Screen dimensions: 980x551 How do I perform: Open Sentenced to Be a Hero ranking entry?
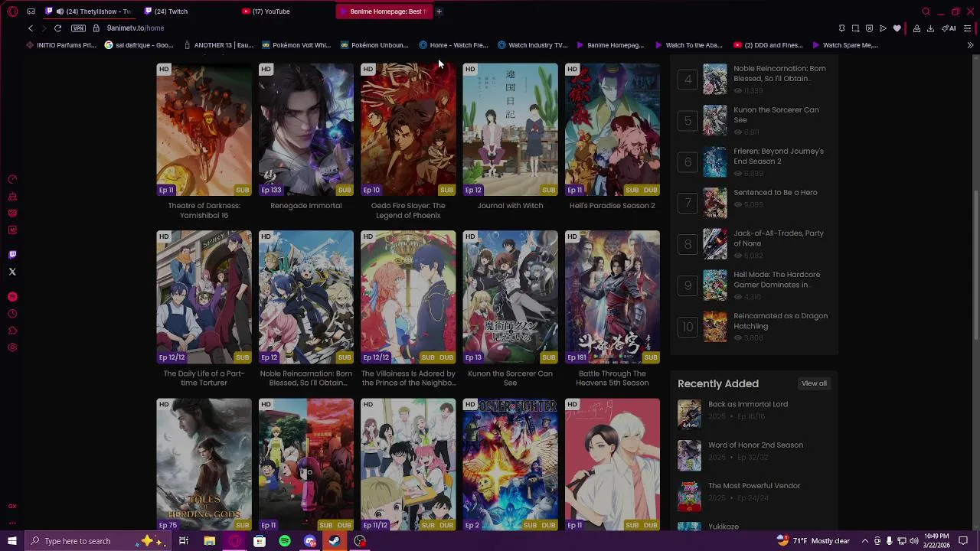coord(776,193)
